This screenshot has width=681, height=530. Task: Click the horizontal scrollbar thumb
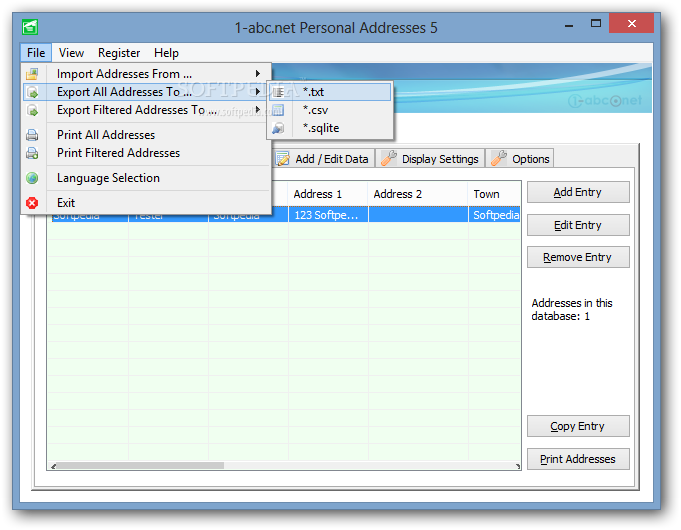pos(140,466)
